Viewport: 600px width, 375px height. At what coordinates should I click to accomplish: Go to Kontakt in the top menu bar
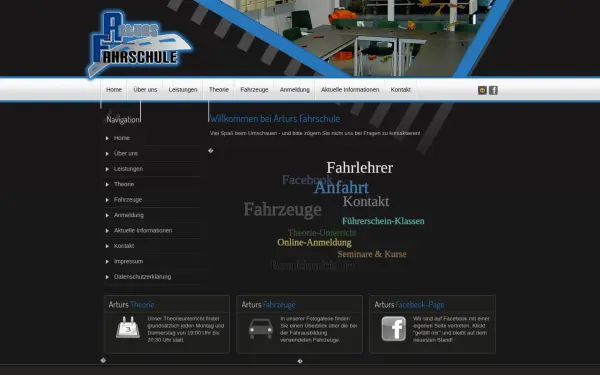tap(401, 90)
